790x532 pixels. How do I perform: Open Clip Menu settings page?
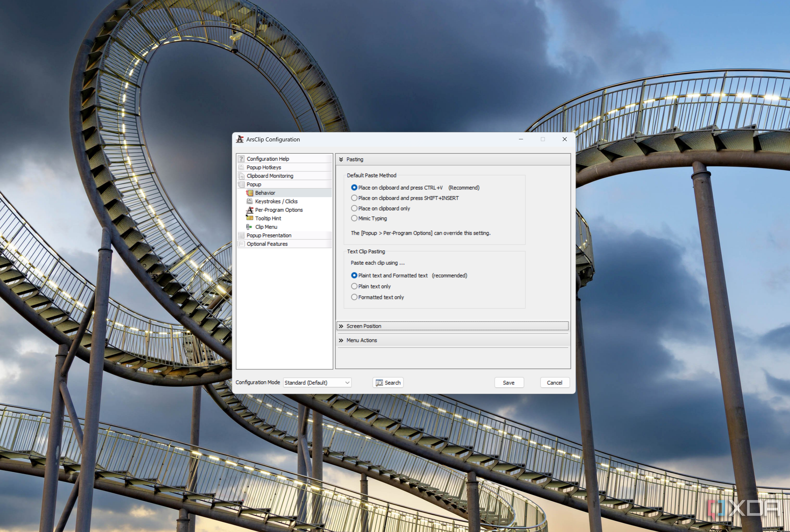click(266, 227)
